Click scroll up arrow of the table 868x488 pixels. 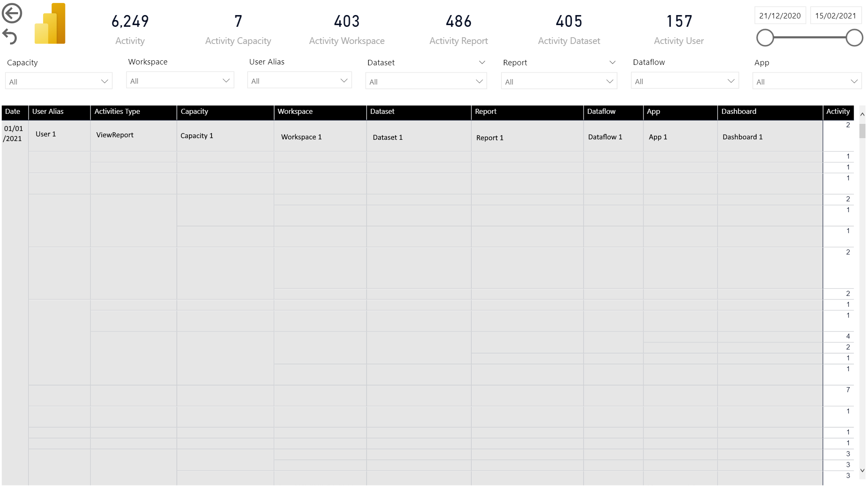coord(862,114)
